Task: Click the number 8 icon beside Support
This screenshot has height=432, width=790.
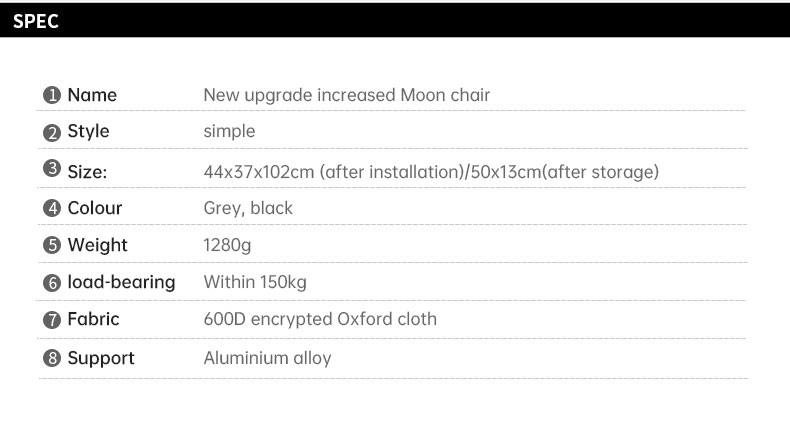Action: [52, 359]
